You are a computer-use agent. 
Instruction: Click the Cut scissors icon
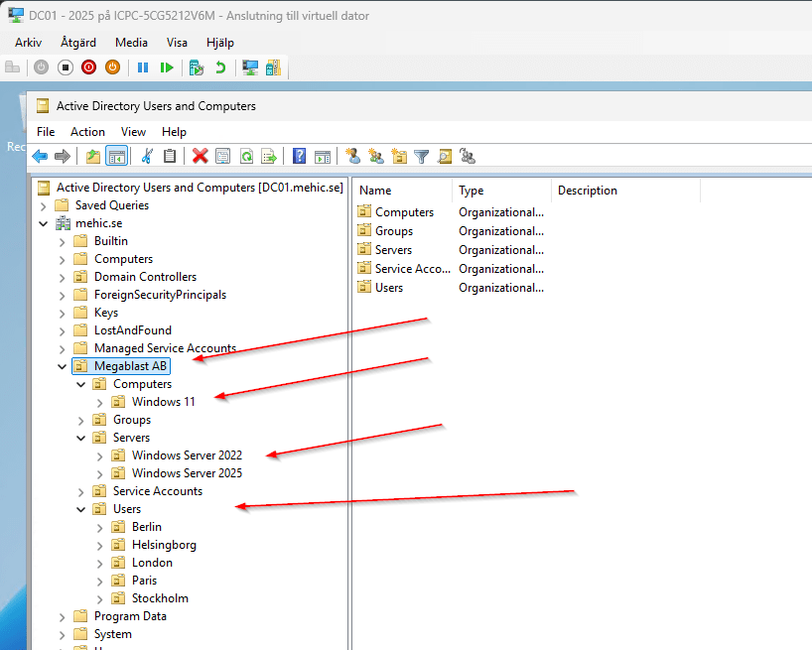(147, 156)
